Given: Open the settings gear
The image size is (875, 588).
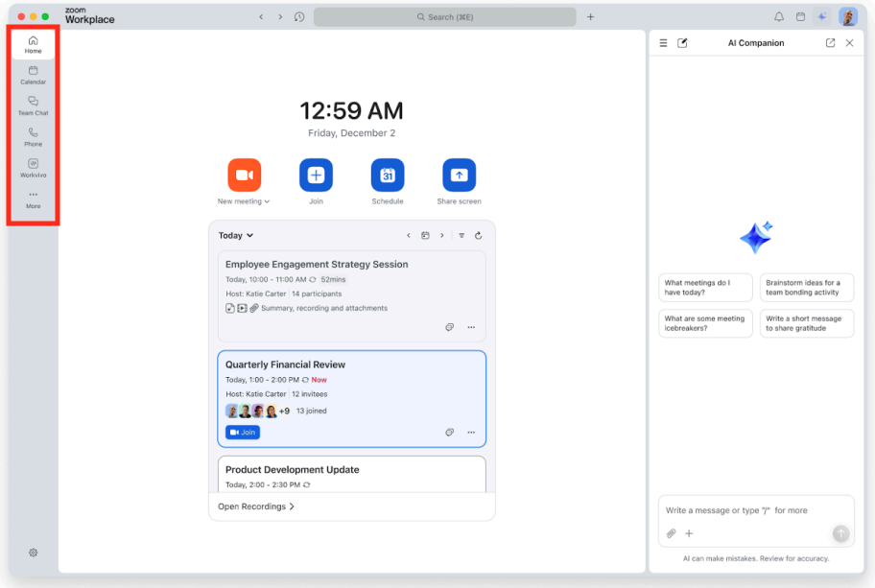Looking at the screenshot, I should click(33, 553).
